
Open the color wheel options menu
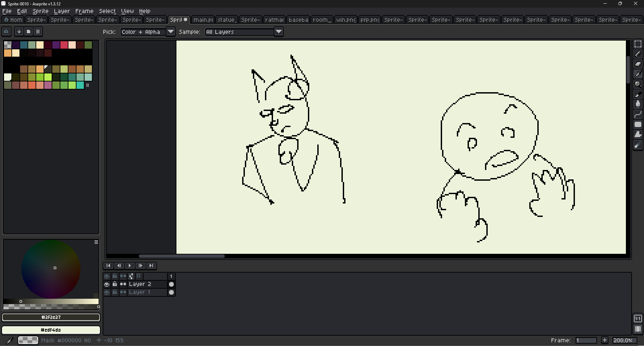tap(96, 242)
